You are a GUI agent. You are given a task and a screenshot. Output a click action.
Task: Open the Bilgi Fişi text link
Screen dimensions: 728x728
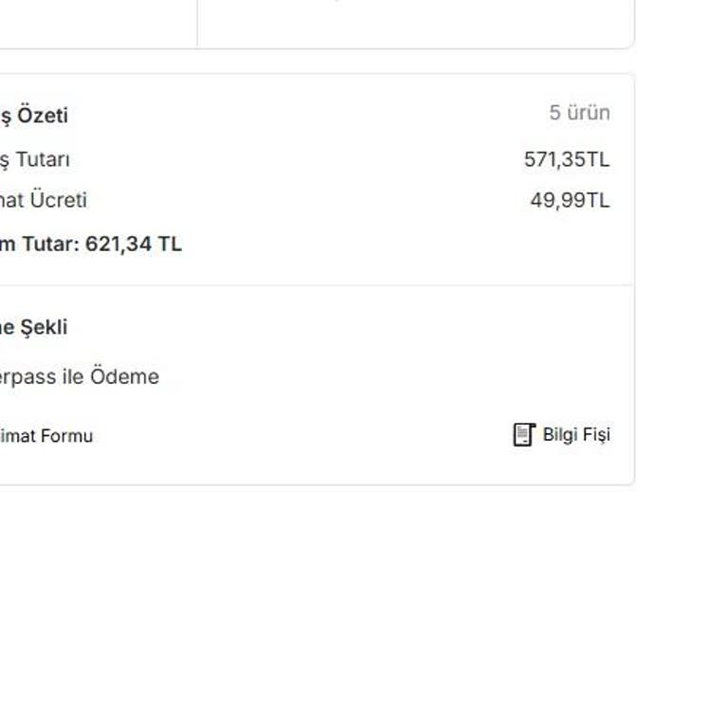coord(576,435)
